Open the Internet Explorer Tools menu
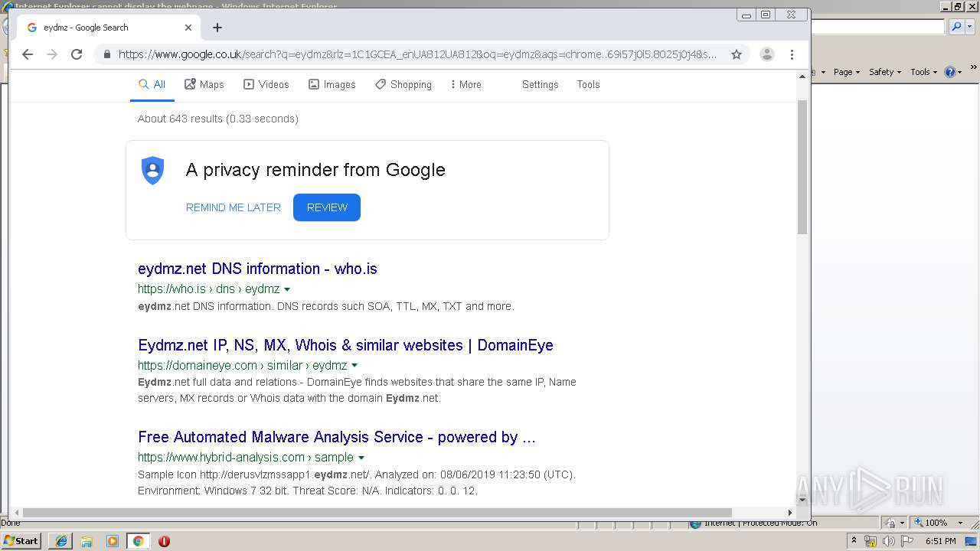The height and width of the screenshot is (551, 980). tap(923, 72)
